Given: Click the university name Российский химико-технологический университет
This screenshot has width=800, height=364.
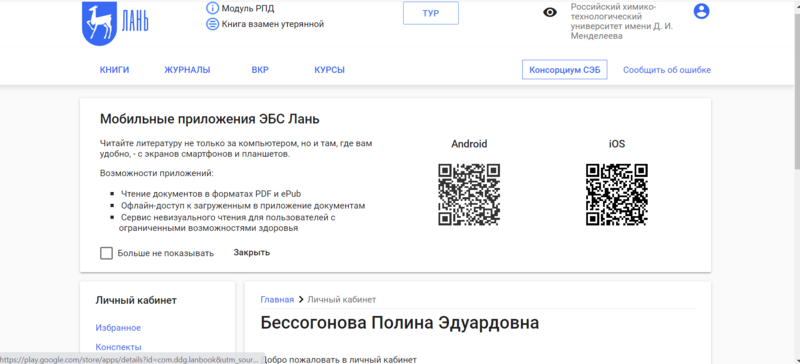Looking at the screenshot, I should [621, 22].
